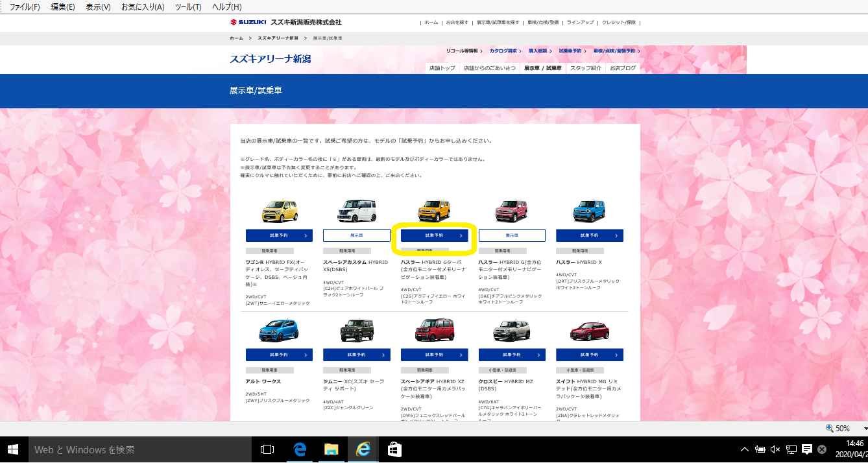Click the スズキアリーナ新潟 store title
868x463 pixels.
[270, 59]
